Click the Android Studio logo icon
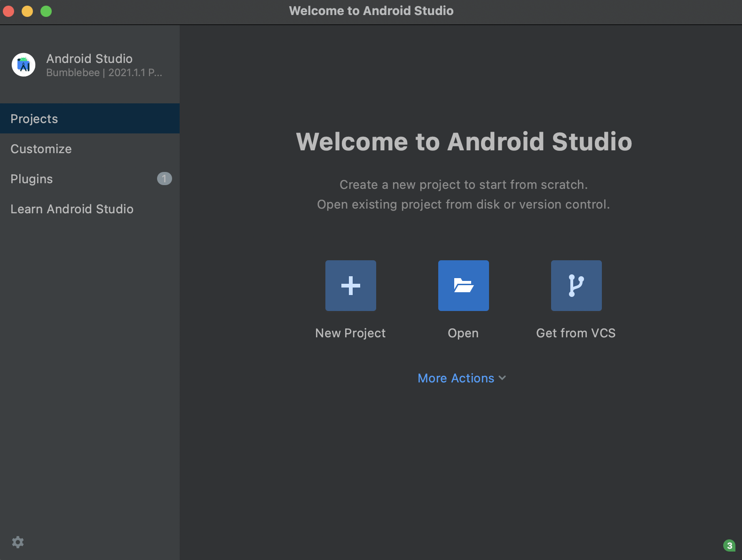 pyautogui.click(x=24, y=65)
